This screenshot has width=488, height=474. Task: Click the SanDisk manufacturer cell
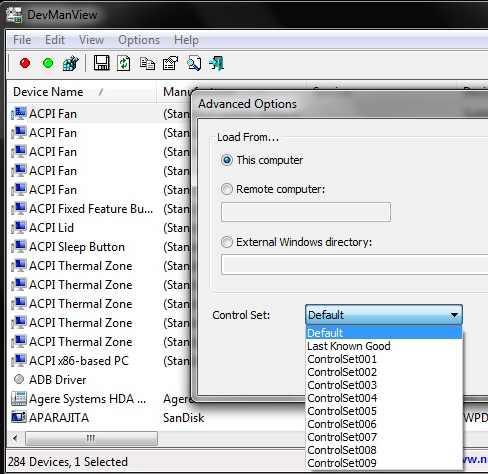183,417
